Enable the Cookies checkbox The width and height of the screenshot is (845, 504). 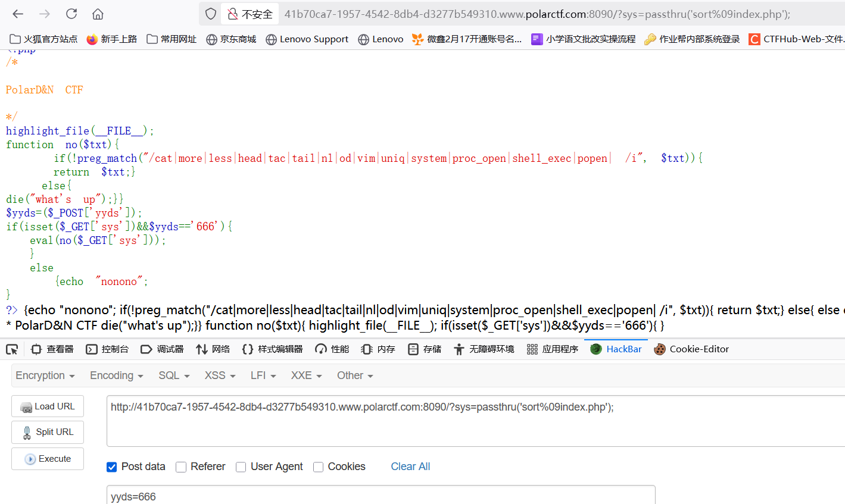pyautogui.click(x=318, y=467)
